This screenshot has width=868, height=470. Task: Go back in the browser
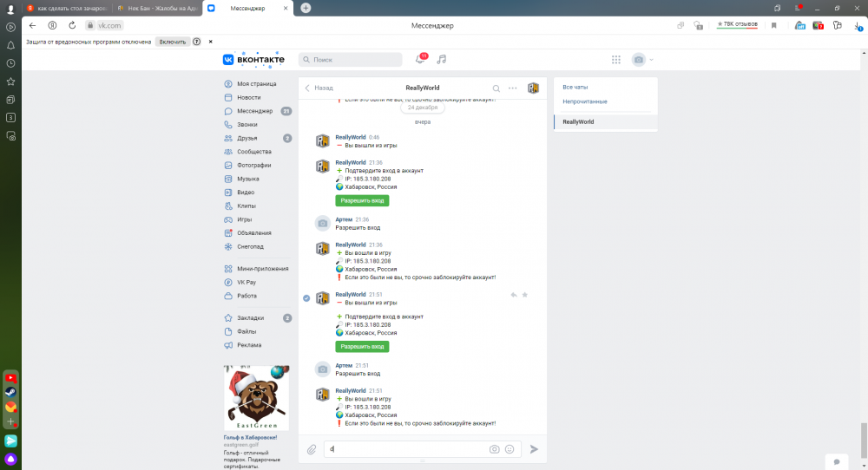pyautogui.click(x=32, y=25)
